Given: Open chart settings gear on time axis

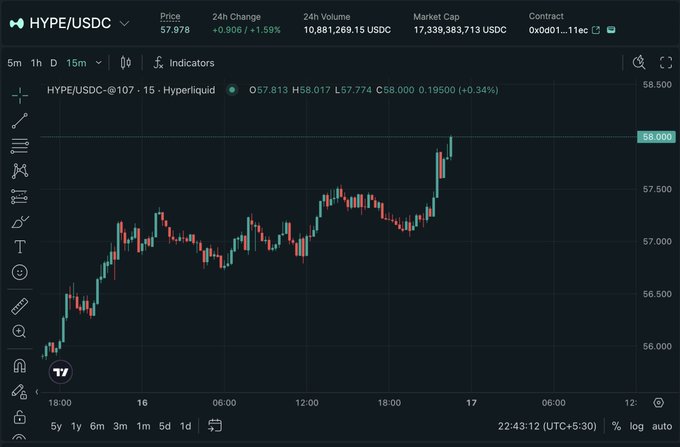Looking at the screenshot, I should point(658,403).
